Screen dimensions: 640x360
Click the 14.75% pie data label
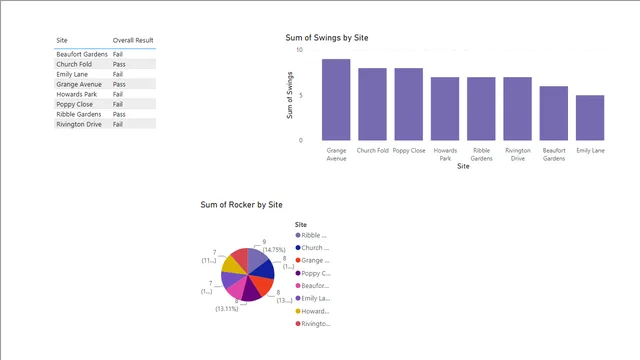(274, 250)
